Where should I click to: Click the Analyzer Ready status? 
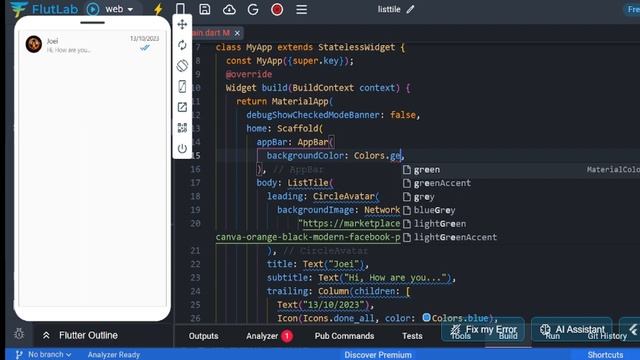pyautogui.click(x=113, y=355)
